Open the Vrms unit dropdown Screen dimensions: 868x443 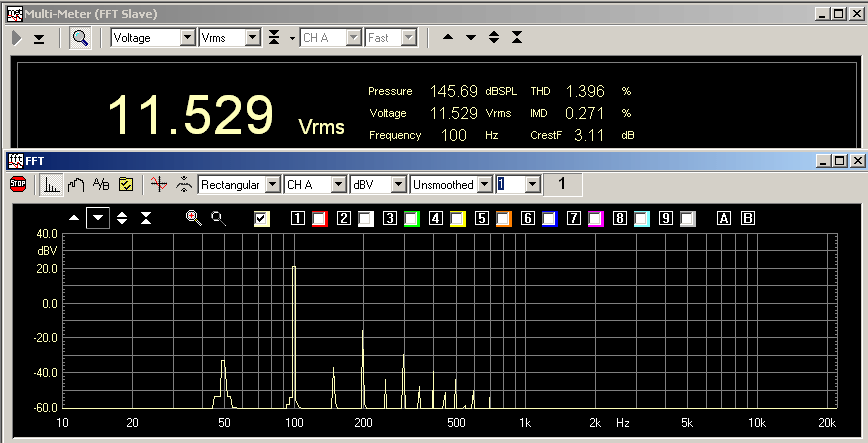pyautogui.click(x=253, y=38)
